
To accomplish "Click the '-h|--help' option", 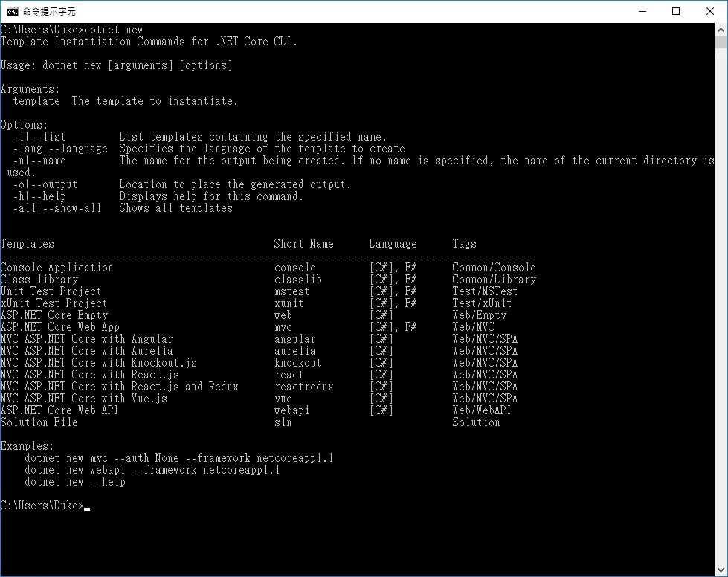I will coord(39,196).
